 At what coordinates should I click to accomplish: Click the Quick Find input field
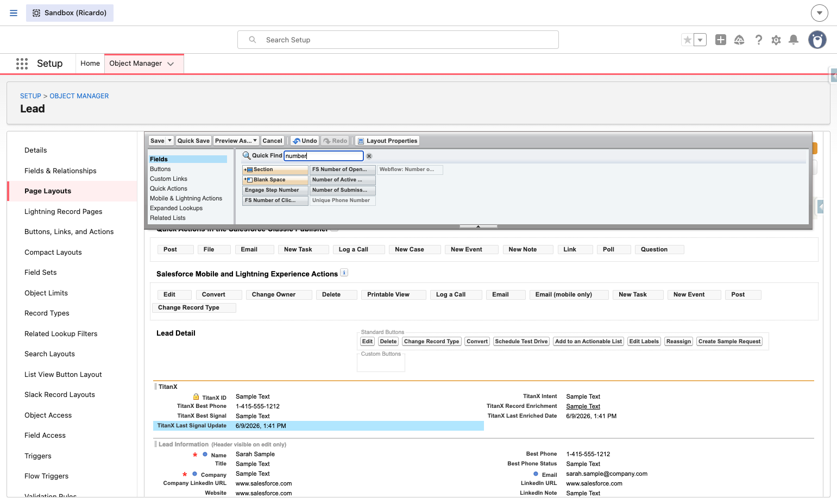[324, 156]
